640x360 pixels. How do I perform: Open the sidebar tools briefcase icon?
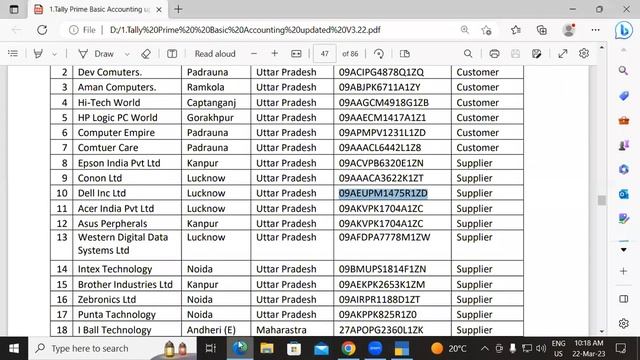click(624, 120)
